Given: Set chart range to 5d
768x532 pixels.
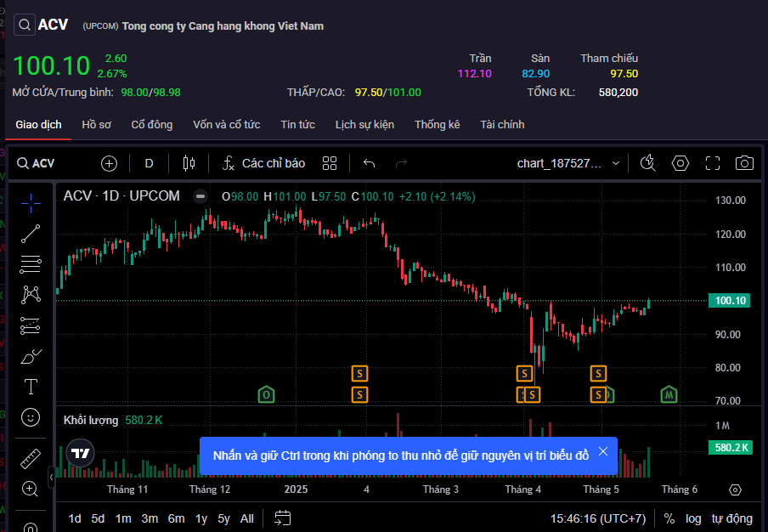Looking at the screenshot, I should click(x=98, y=518).
